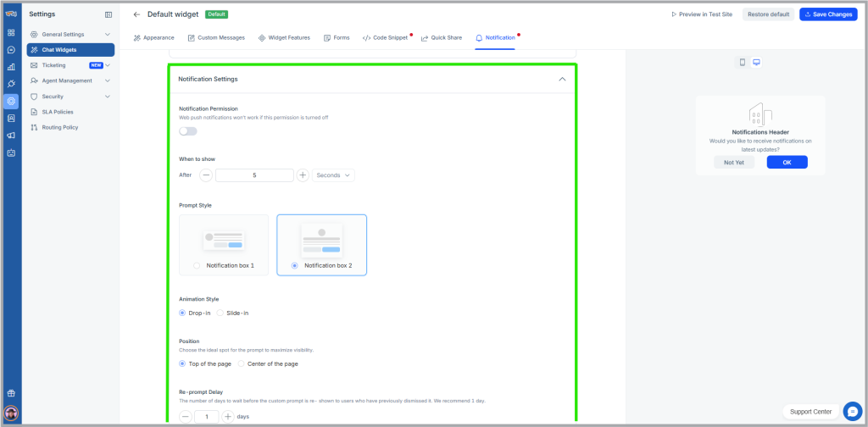Switch to the Code Snippet tab

pos(385,38)
